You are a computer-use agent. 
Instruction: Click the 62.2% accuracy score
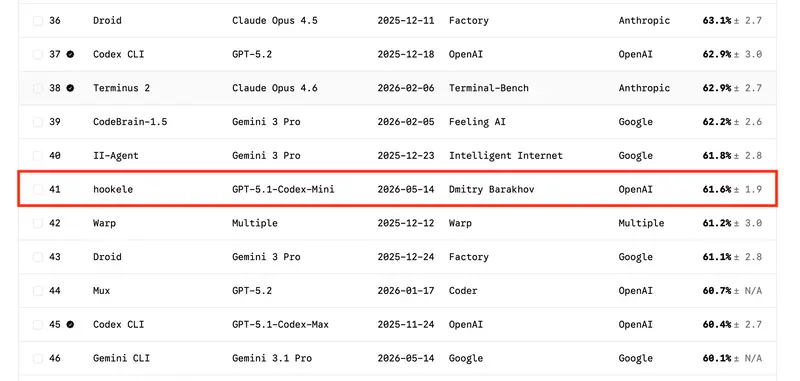(x=717, y=122)
